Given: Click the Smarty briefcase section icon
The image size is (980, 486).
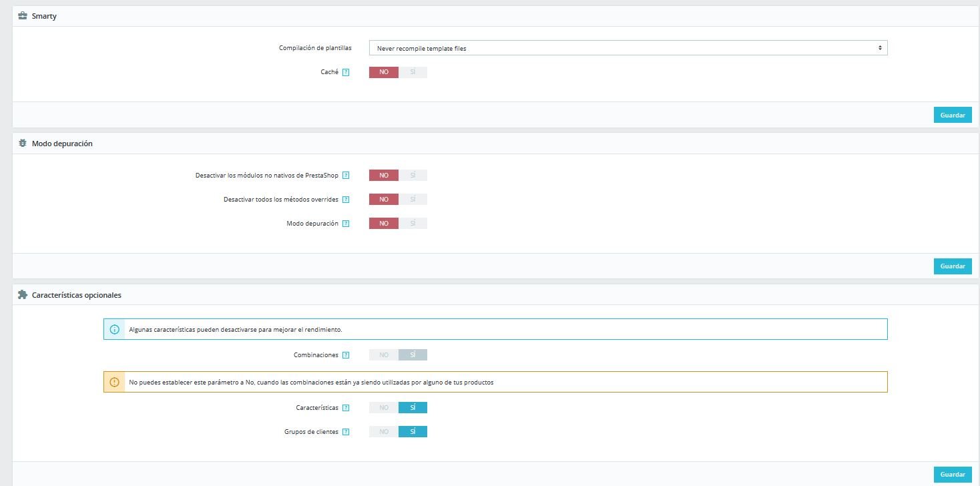Looking at the screenshot, I should click(x=22, y=16).
